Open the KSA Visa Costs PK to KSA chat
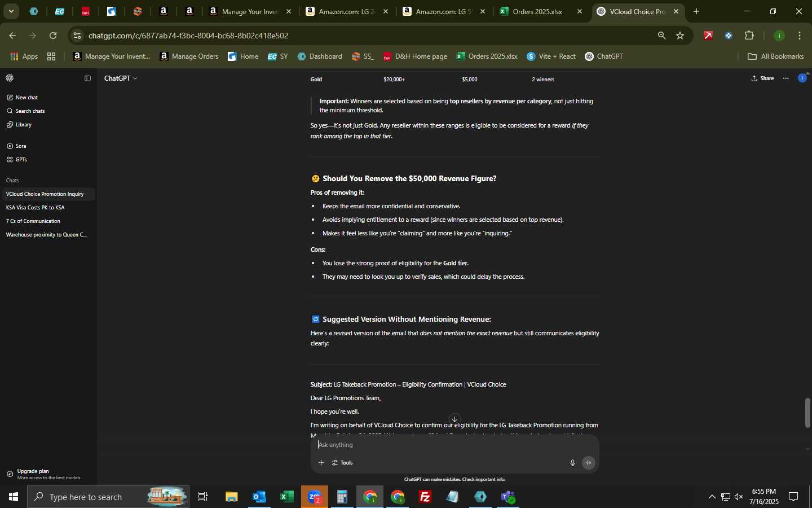 pyautogui.click(x=48, y=208)
